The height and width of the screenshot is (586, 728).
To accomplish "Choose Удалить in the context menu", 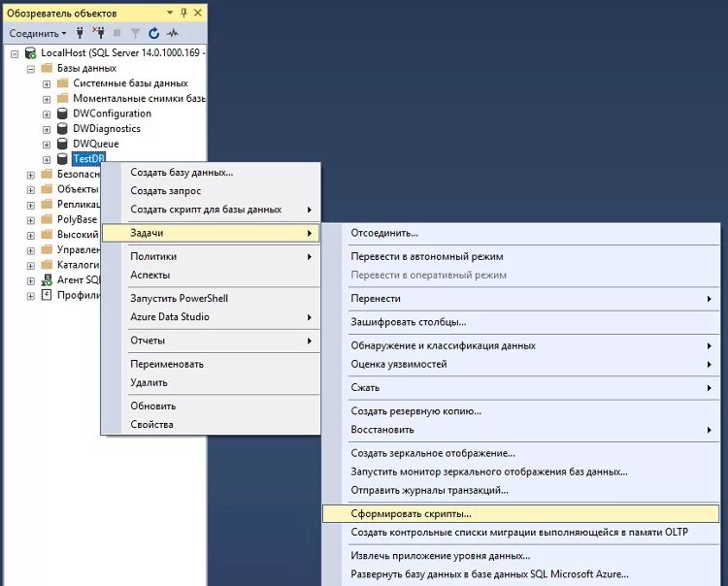I will pos(211,383).
